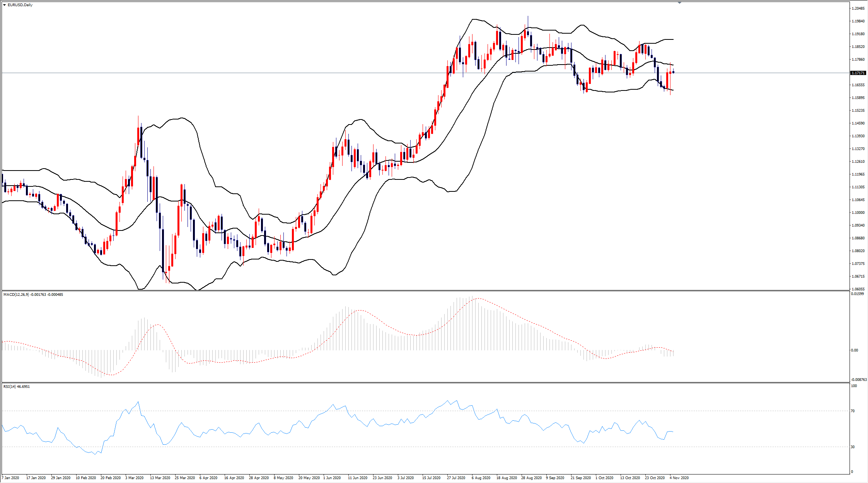Click the 4 Nov 2020 date label
This screenshot has width=868, height=483.
pyautogui.click(x=679, y=478)
